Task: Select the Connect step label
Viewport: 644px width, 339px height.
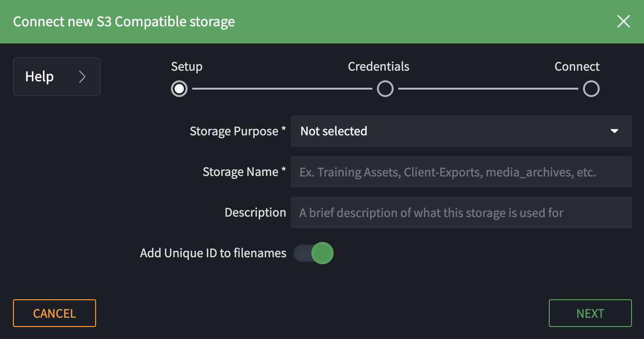Action: tap(577, 66)
